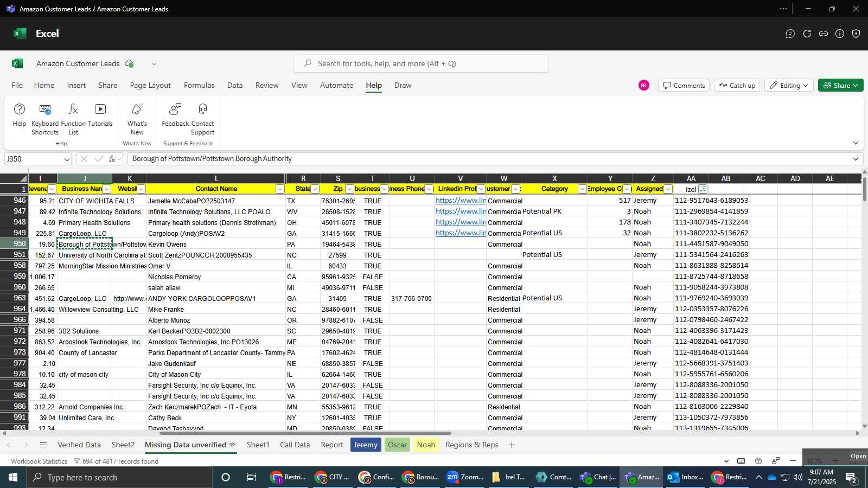Open the all sheets list icon
Screen dimensions: 868x488
pyautogui.click(x=43, y=445)
